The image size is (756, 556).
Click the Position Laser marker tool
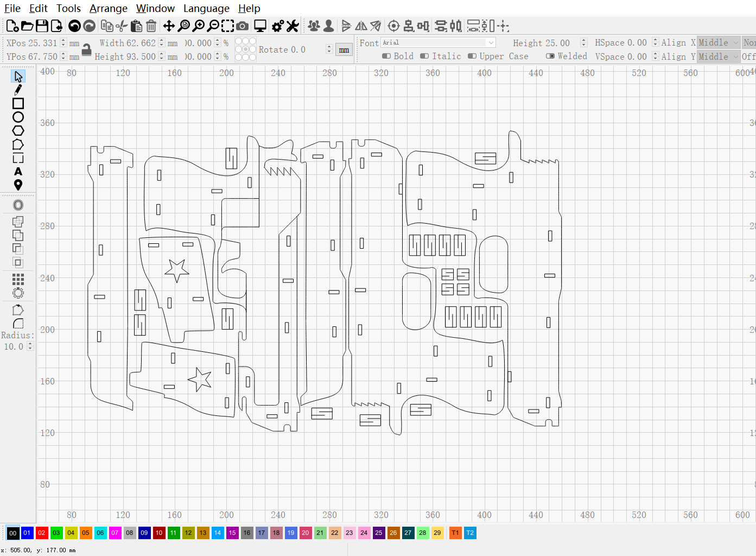click(x=18, y=185)
